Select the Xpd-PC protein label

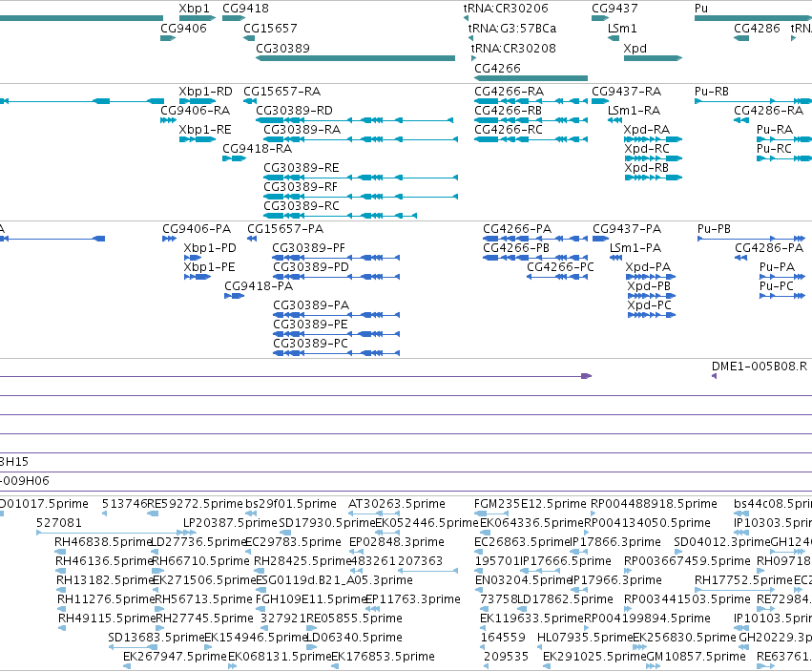[650, 304]
